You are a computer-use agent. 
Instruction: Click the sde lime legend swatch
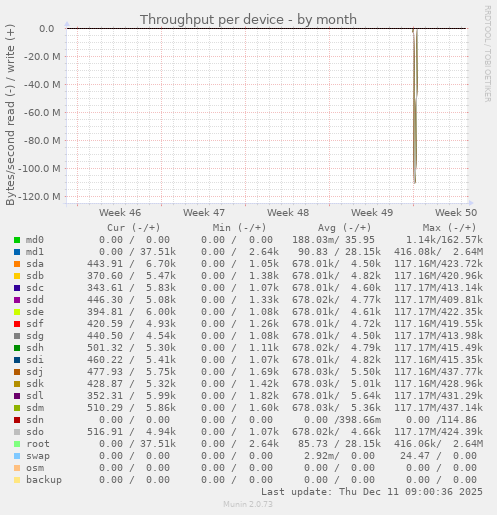pyautogui.click(x=17, y=312)
